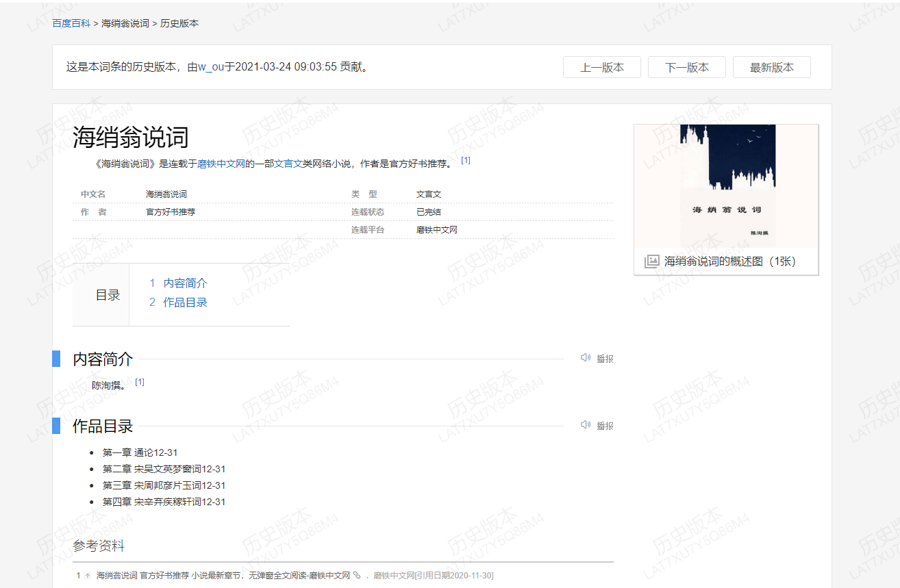Click the 内容简介 section heading
Viewport: 900px width, 588px height.
pos(103,359)
